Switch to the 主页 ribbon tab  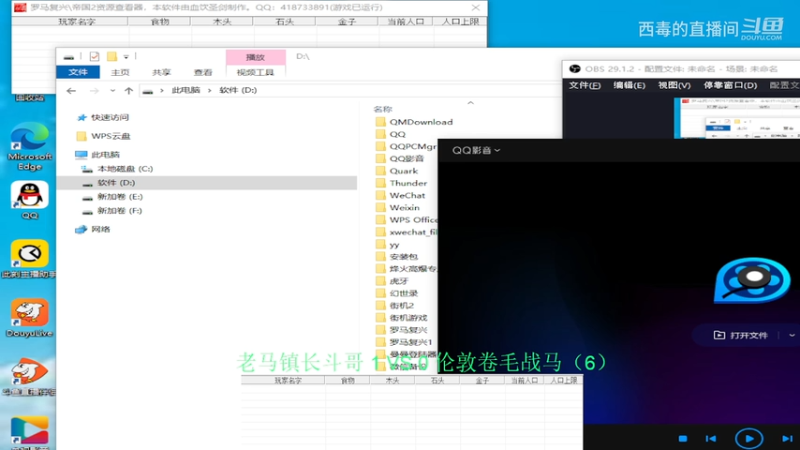coord(120,72)
